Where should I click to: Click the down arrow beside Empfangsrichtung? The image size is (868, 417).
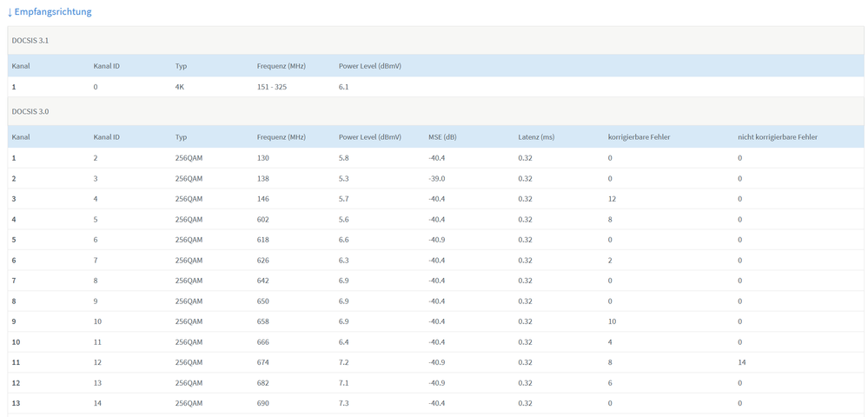(x=10, y=12)
